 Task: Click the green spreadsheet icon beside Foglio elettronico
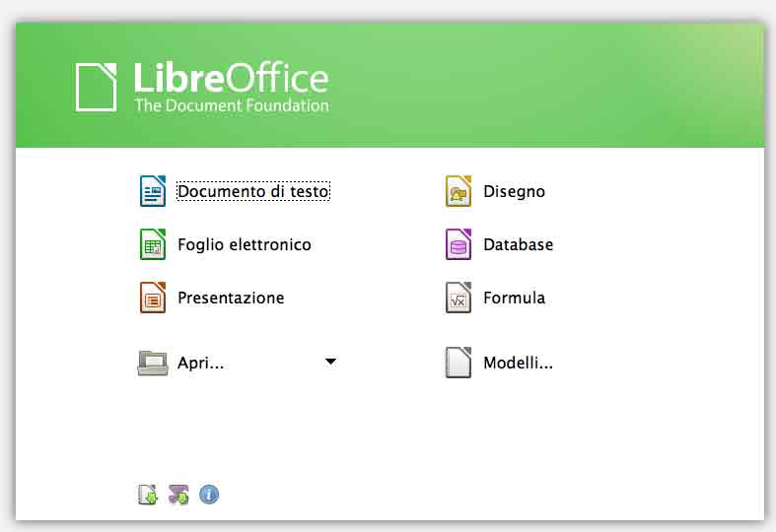(x=152, y=244)
